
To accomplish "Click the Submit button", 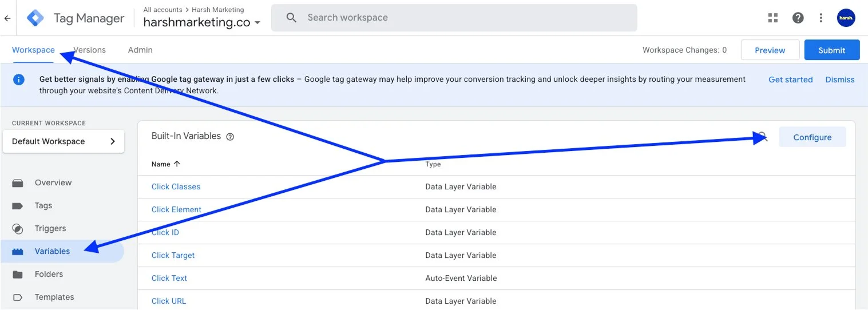I will click(831, 50).
